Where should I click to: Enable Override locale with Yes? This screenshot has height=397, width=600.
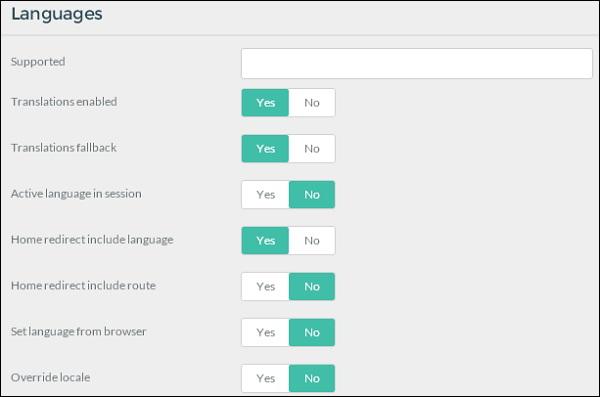click(x=265, y=378)
